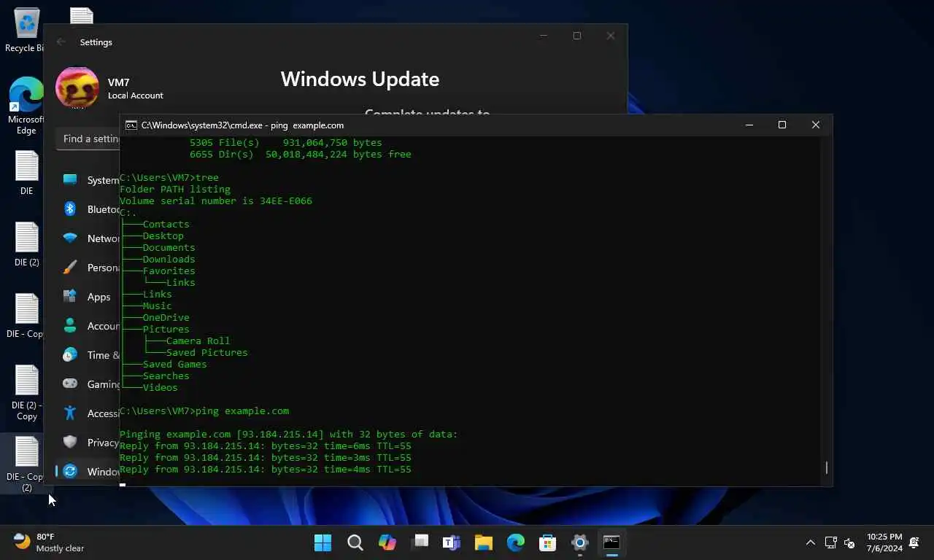Click the cmd.exe title bar icon
Viewport: 934px width, 560px height.
(x=131, y=125)
